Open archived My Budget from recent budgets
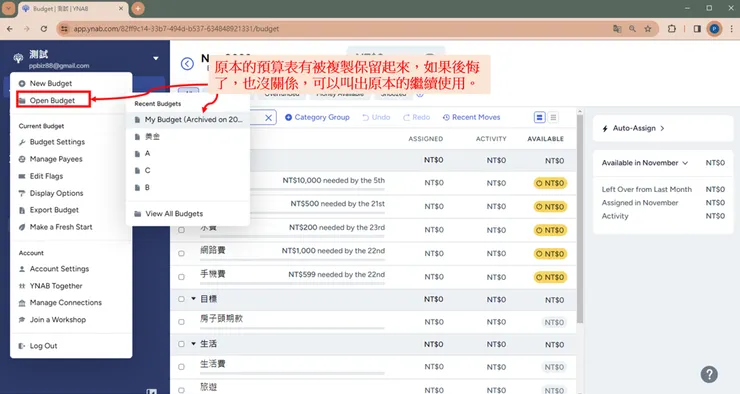This screenshot has height=394, width=740. pos(188,119)
